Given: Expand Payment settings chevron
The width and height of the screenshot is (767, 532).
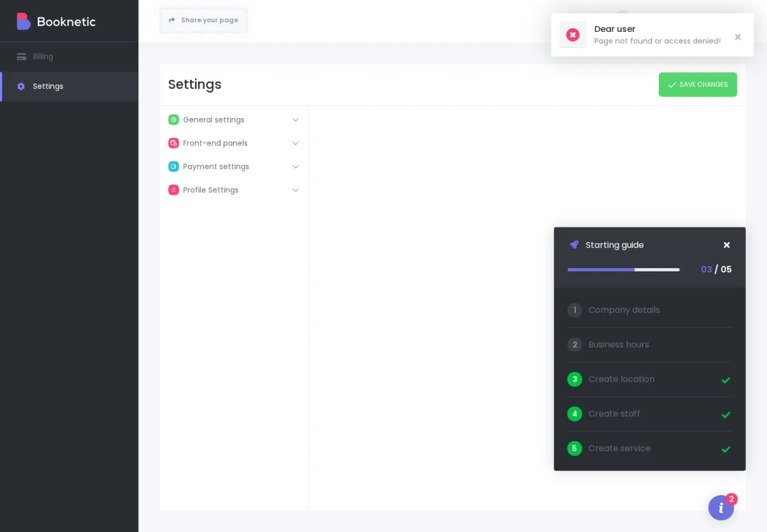Looking at the screenshot, I should point(295,167).
